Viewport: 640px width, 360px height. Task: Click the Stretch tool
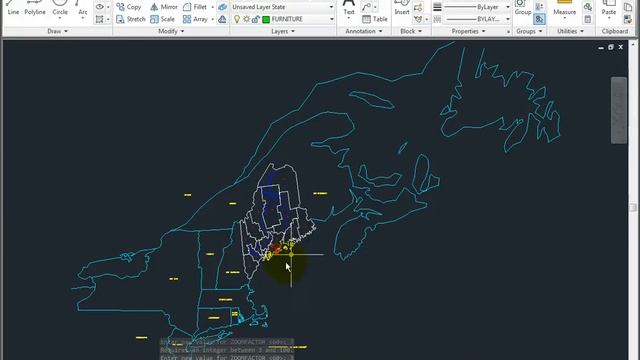(130, 19)
